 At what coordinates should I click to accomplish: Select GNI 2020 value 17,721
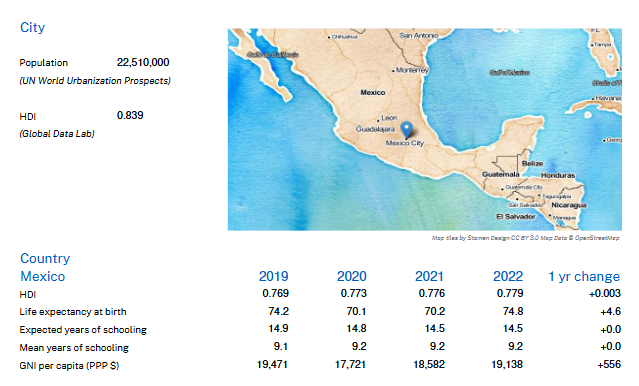[350, 364]
